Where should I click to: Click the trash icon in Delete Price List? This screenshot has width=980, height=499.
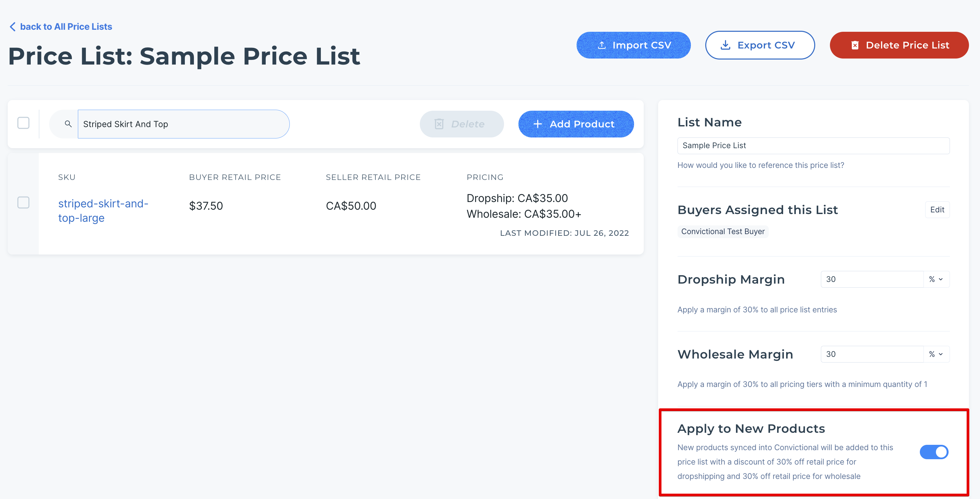tap(855, 45)
